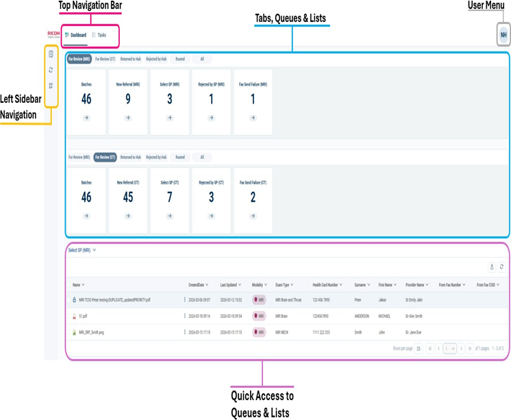Go to previous page with single-left arrow

(x=438, y=349)
